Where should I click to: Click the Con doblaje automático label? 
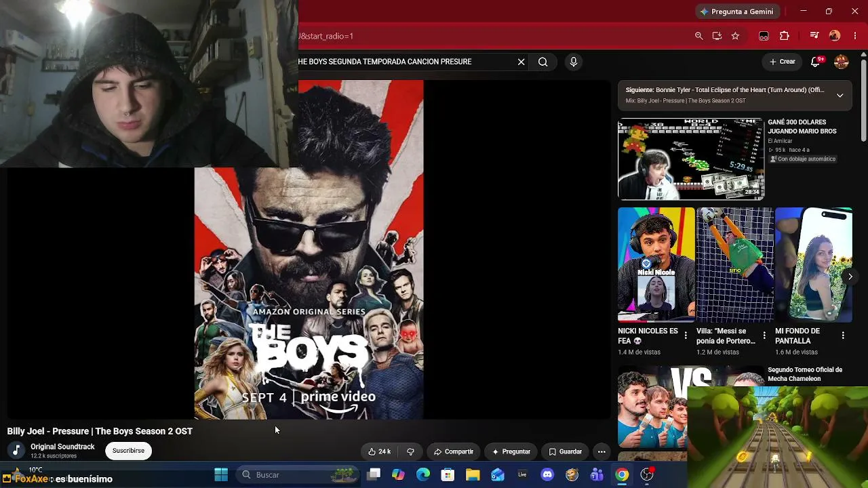tap(803, 159)
